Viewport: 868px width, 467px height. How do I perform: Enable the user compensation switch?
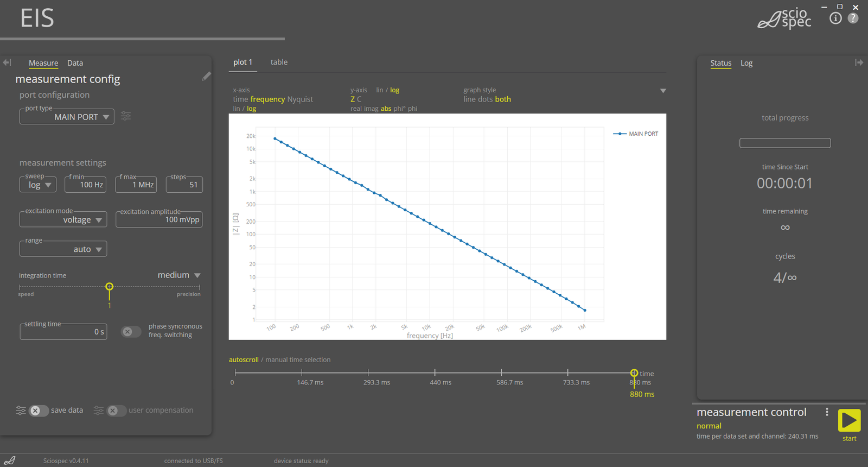pos(116,411)
